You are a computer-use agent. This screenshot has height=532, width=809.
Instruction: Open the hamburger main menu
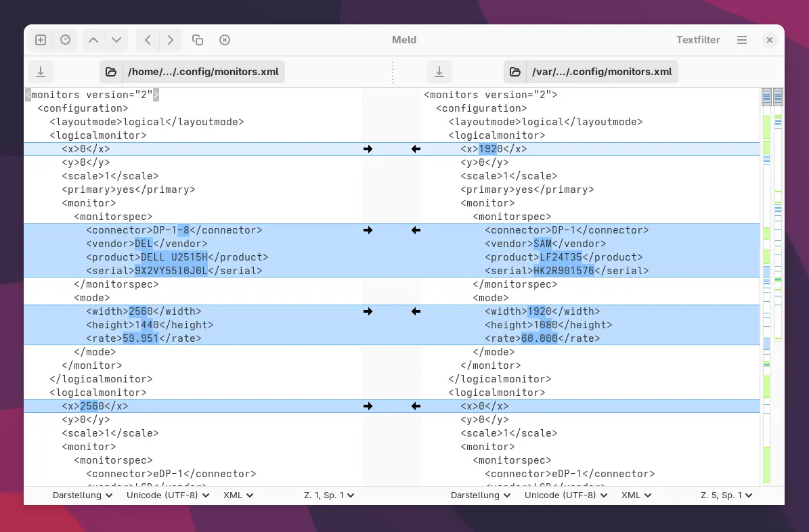pyautogui.click(x=742, y=40)
